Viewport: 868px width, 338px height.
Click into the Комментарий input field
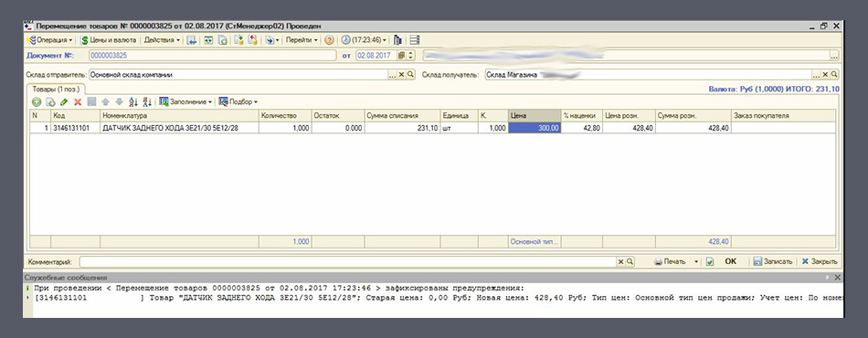pos(349,261)
